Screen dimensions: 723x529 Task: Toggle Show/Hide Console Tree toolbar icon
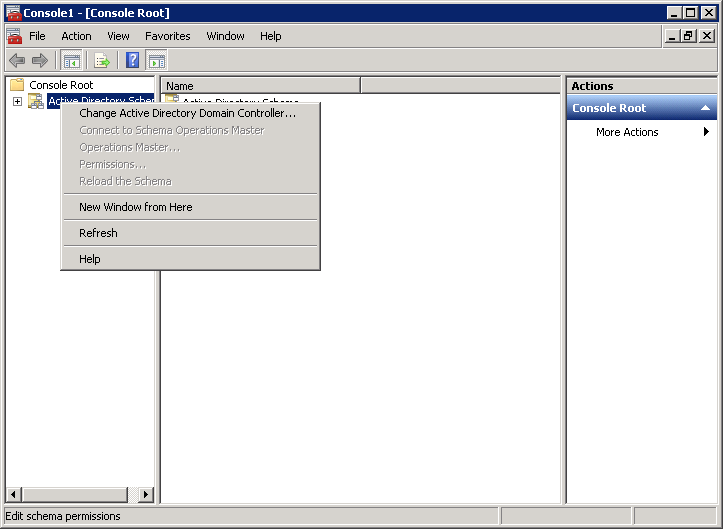tap(71, 60)
